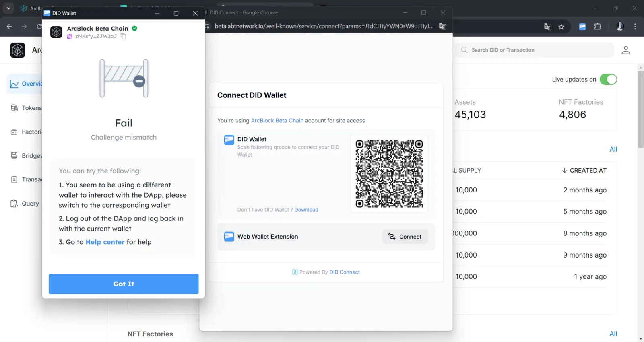The image size is (644, 342).
Task: Open the Chrome extensions puzzle icon
Action: (598, 27)
